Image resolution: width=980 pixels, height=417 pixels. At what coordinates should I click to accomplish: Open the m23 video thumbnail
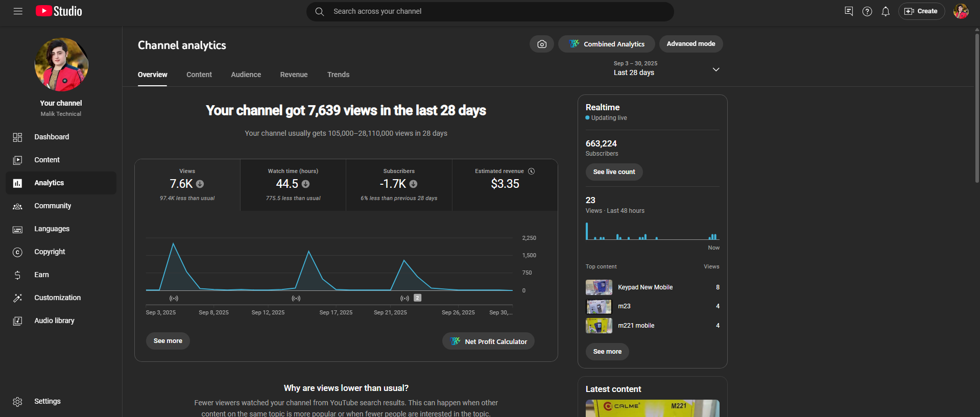599,306
